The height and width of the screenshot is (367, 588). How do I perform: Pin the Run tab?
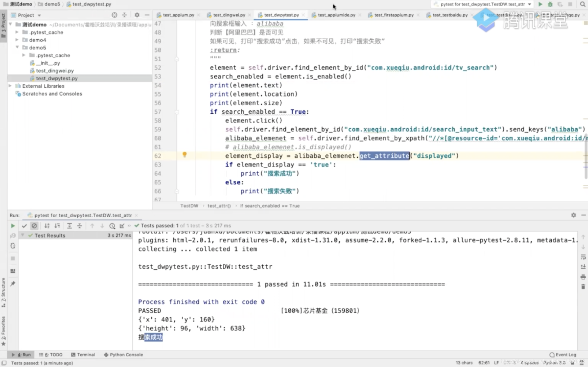pyautogui.click(x=13, y=284)
